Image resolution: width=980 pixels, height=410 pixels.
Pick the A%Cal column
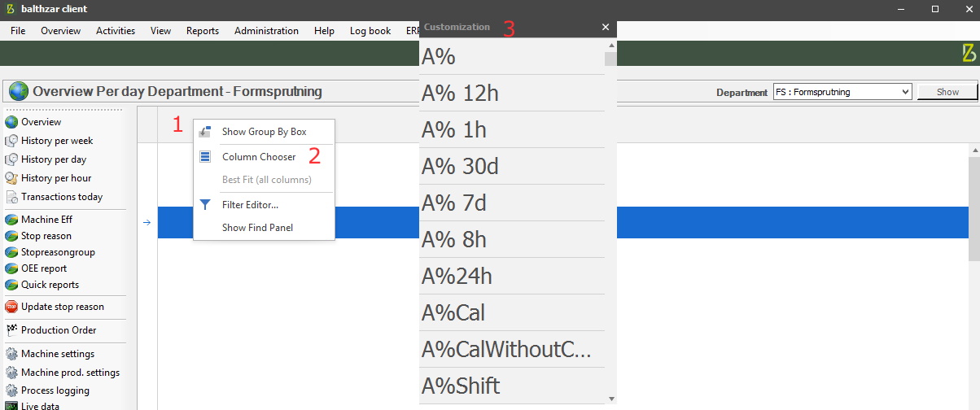point(512,312)
